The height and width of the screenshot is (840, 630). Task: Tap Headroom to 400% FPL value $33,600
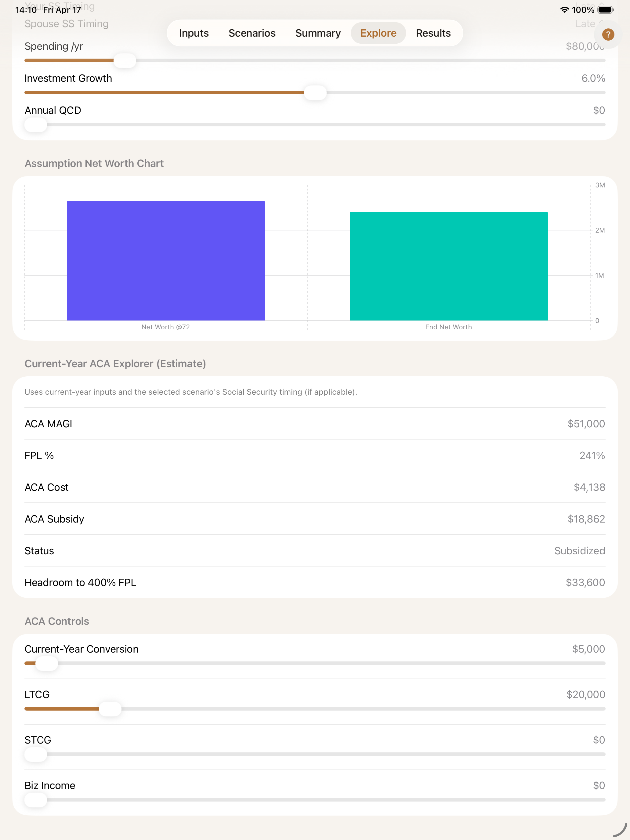pyautogui.click(x=585, y=583)
